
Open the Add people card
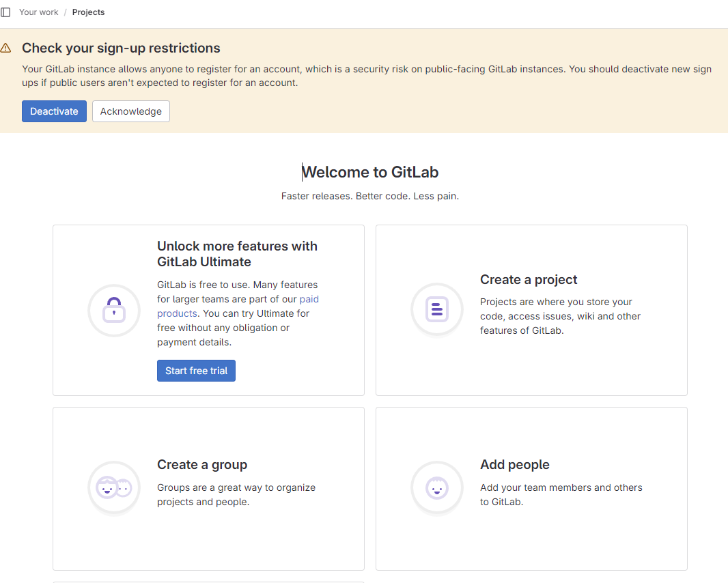pos(531,489)
